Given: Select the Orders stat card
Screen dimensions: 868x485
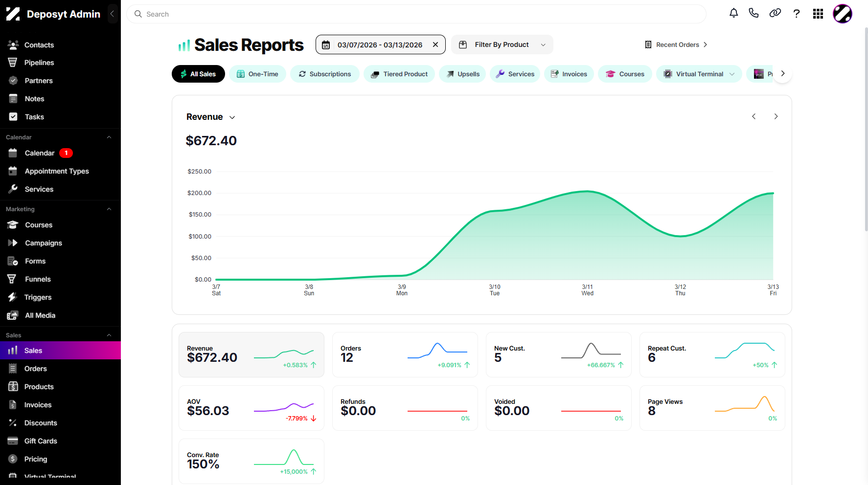Looking at the screenshot, I should (x=405, y=355).
